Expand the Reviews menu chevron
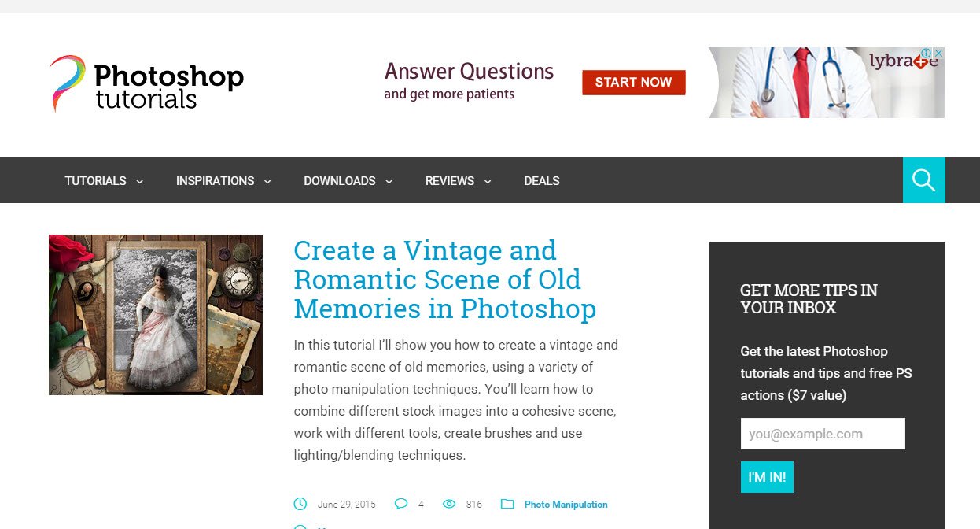The image size is (980, 529). (488, 182)
